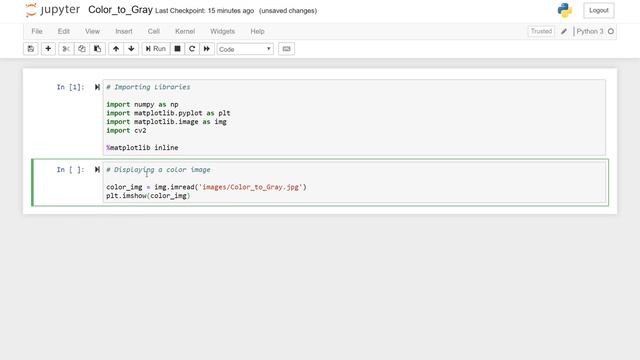Move selected cell up arrow

(116, 49)
